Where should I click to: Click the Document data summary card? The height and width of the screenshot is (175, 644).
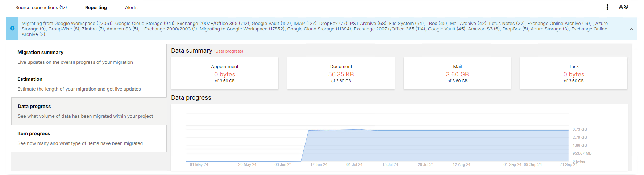coord(341,73)
